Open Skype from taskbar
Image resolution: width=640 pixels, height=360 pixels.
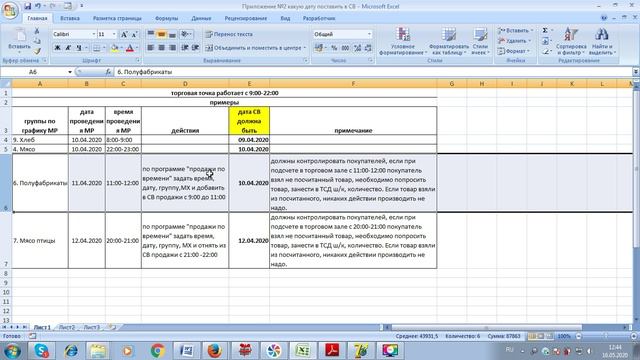point(42,351)
